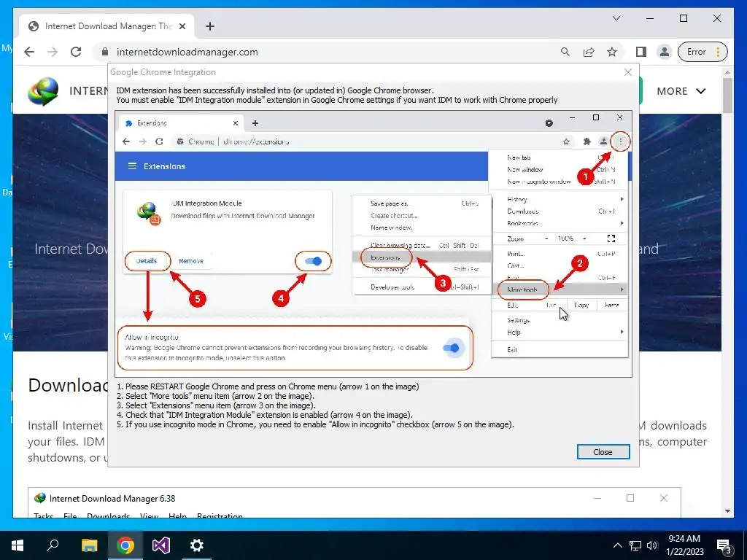Minimize the Chrome window

point(650,18)
